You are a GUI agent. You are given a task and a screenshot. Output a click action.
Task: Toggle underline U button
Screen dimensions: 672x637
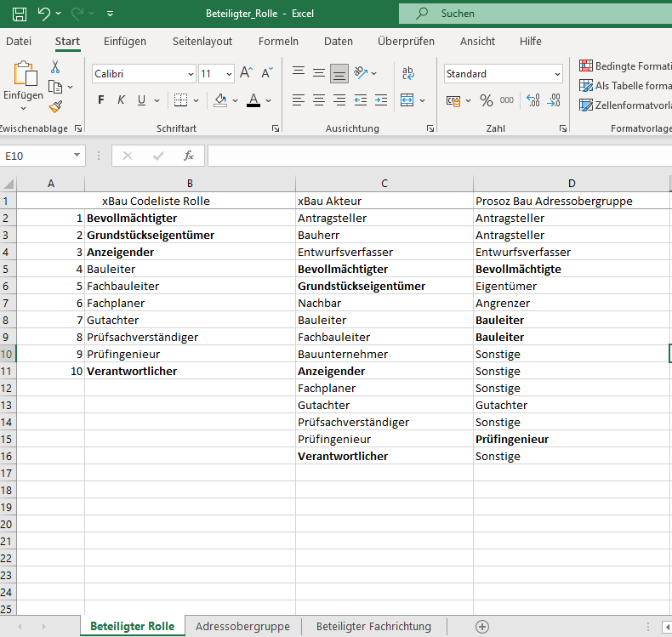[x=141, y=100]
